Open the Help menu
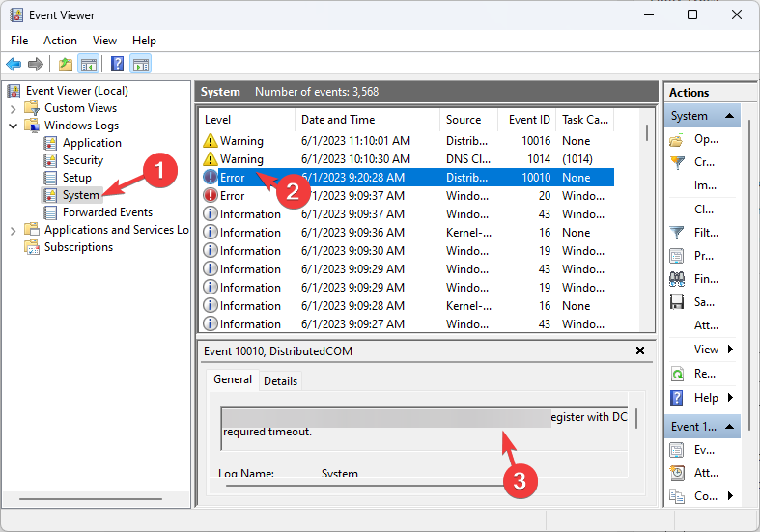Viewport: 760px width, 532px height. (144, 41)
